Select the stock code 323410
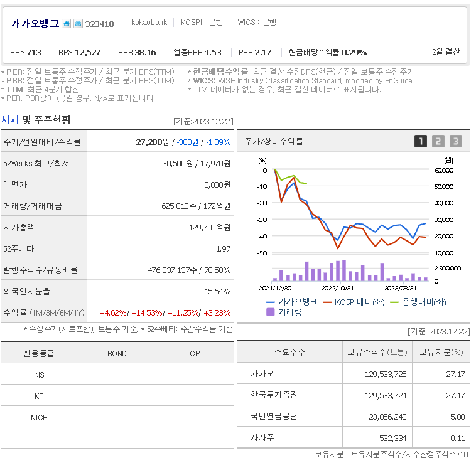This screenshot has width=476, height=463. (x=99, y=24)
